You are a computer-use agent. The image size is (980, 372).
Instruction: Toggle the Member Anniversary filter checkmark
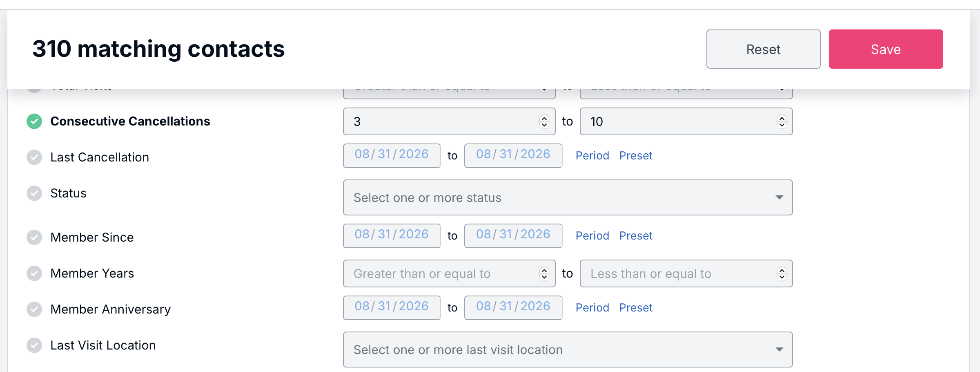(34, 309)
